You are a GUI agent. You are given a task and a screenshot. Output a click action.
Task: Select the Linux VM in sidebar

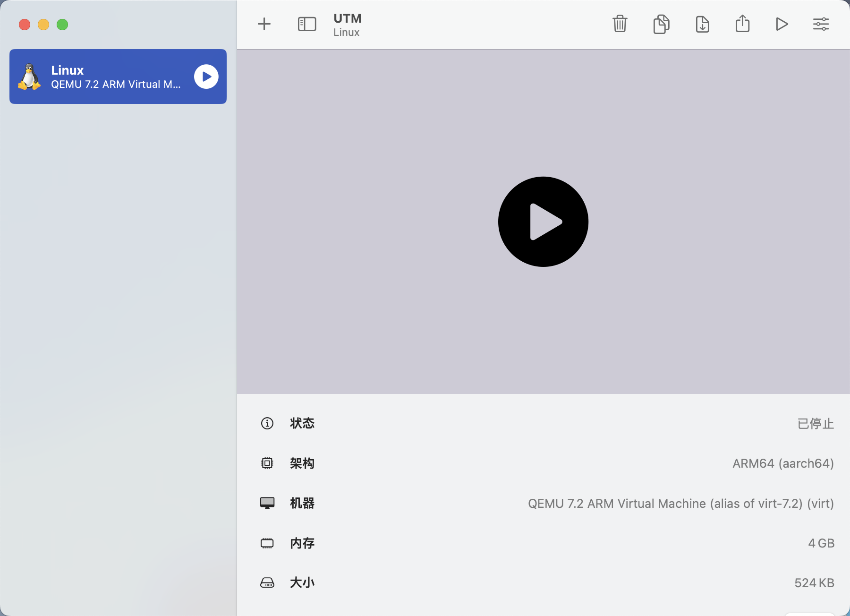113,77
